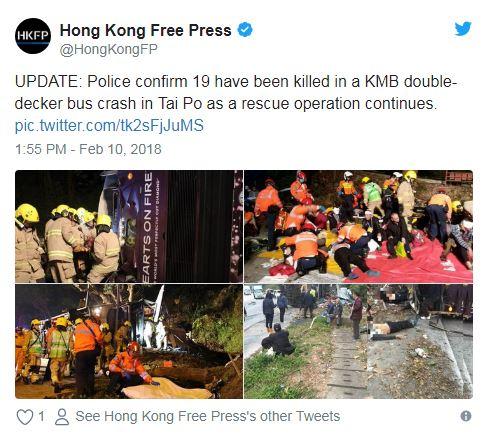Visit the @HongKongFP handle
This screenshot has width=491, height=435.
(109, 50)
